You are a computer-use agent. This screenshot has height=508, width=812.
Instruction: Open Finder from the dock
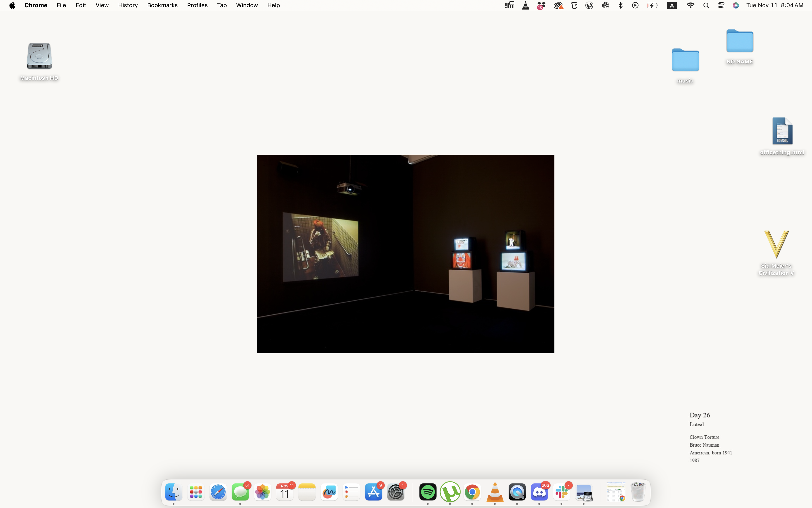tap(174, 492)
